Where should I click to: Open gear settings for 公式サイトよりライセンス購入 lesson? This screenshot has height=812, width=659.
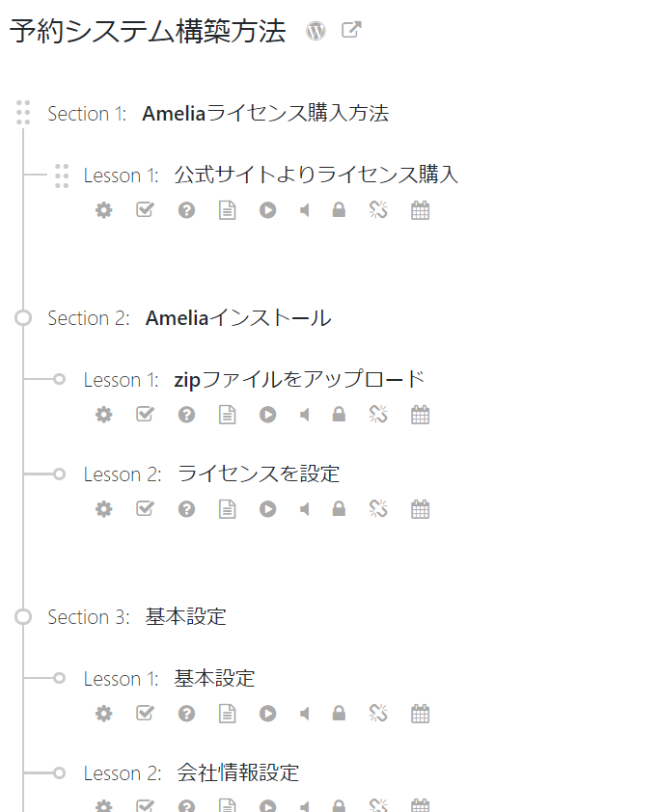(103, 210)
